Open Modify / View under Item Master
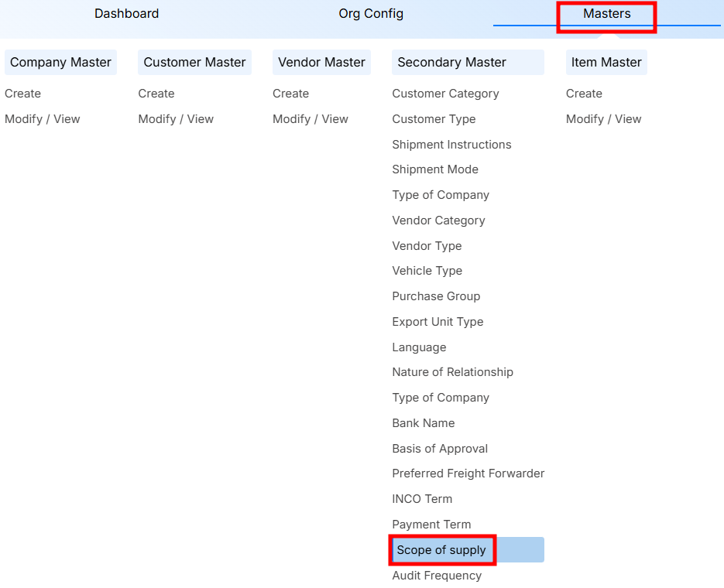The width and height of the screenshot is (724, 588). click(x=603, y=119)
